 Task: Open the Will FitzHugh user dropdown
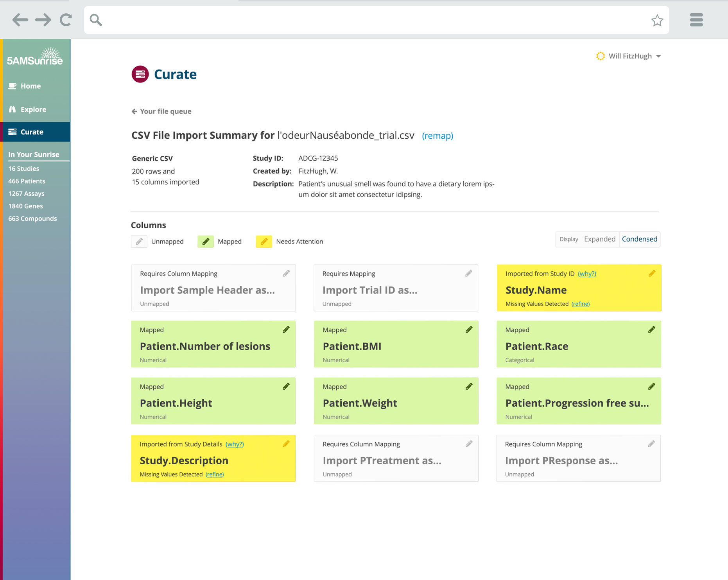(629, 56)
